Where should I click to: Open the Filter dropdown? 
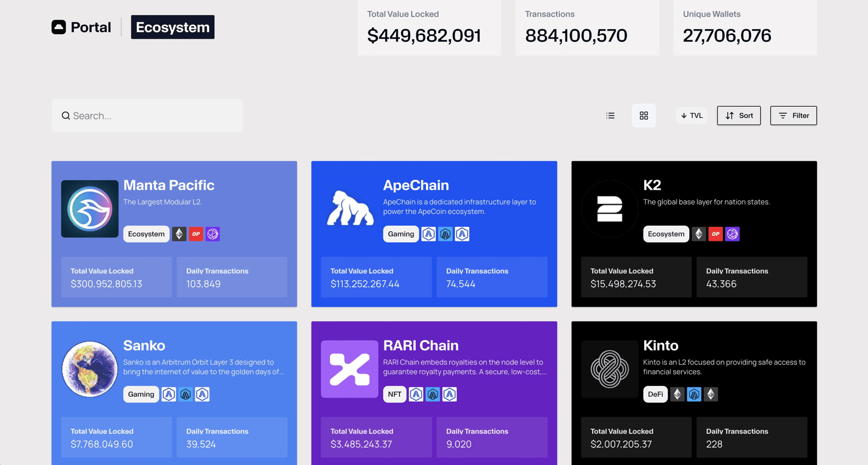(793, 116)
